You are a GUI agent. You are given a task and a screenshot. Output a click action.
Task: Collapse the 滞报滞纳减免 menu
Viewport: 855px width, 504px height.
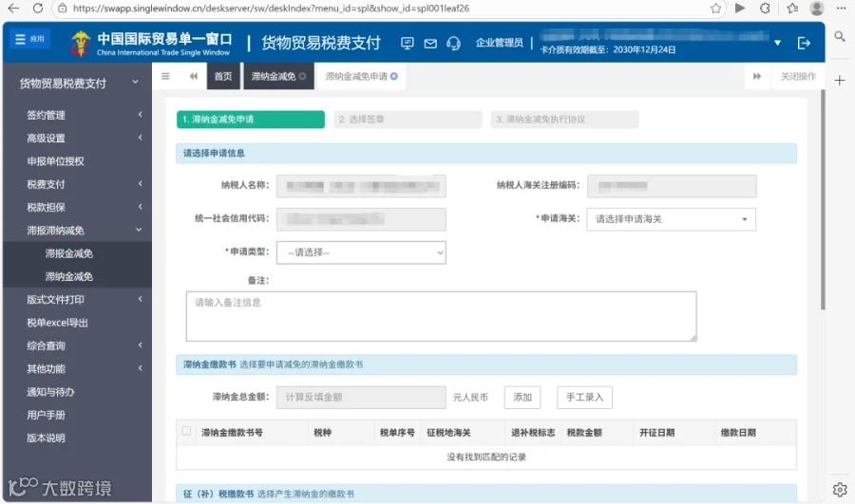pyautogui.click(x=78, y=231)
